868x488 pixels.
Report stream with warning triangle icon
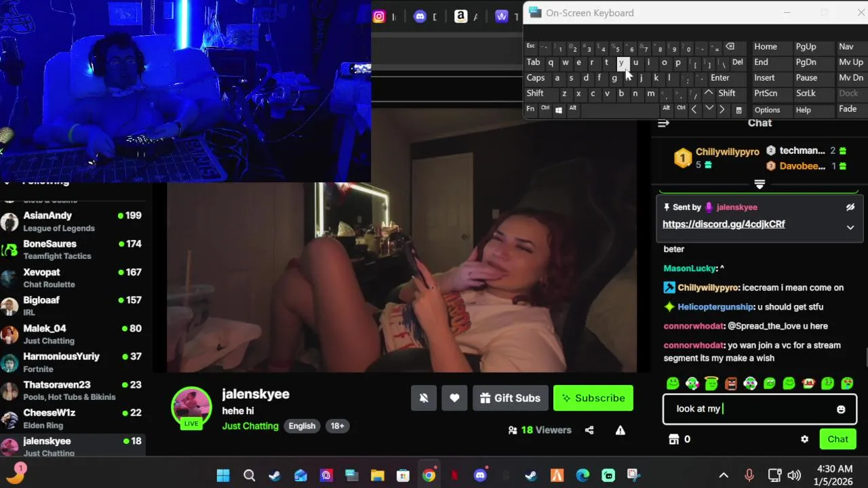point(620,430)
